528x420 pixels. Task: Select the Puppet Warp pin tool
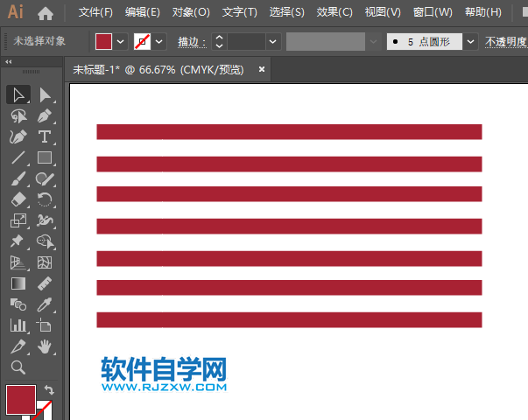click(x=17, y=241)
